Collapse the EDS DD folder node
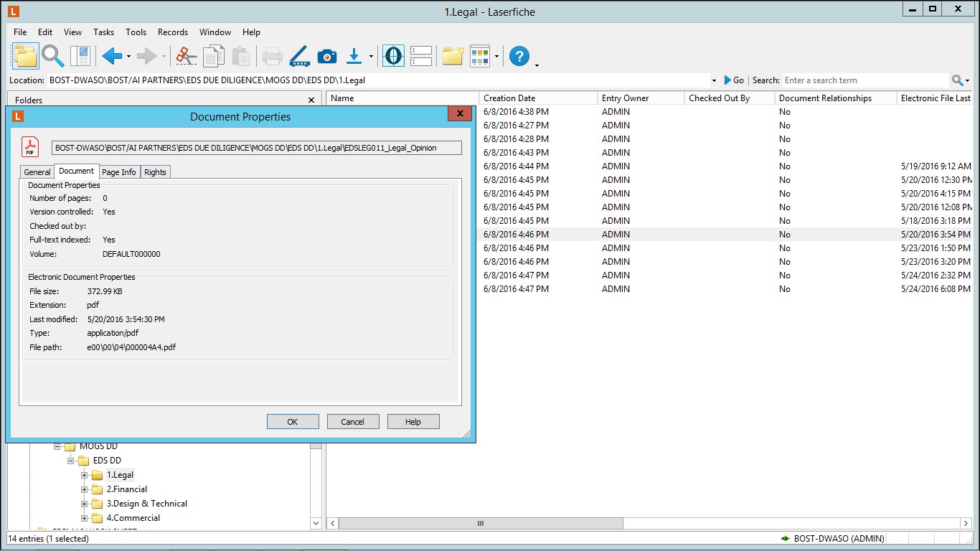Viewport: 980px width, 551px height. [71, 461]
